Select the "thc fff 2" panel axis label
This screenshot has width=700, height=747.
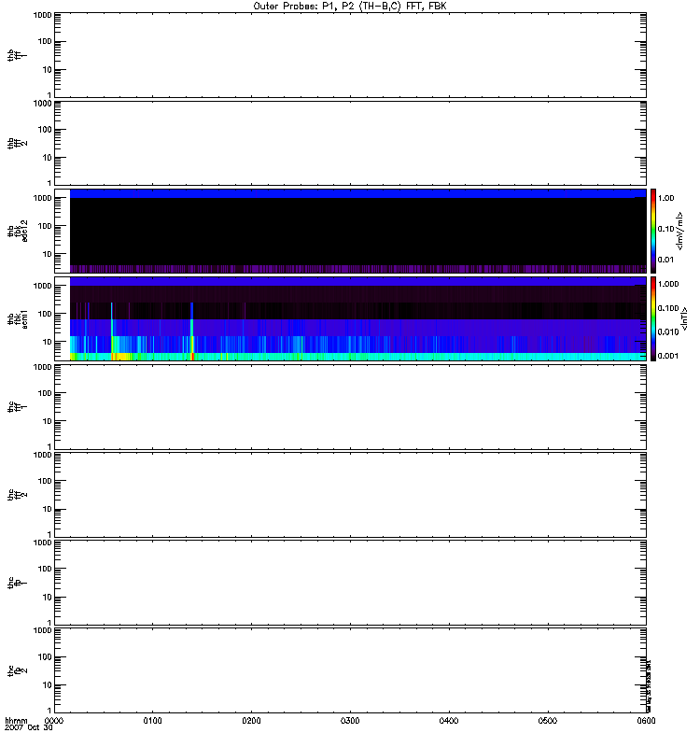click(x=18, y=495)
